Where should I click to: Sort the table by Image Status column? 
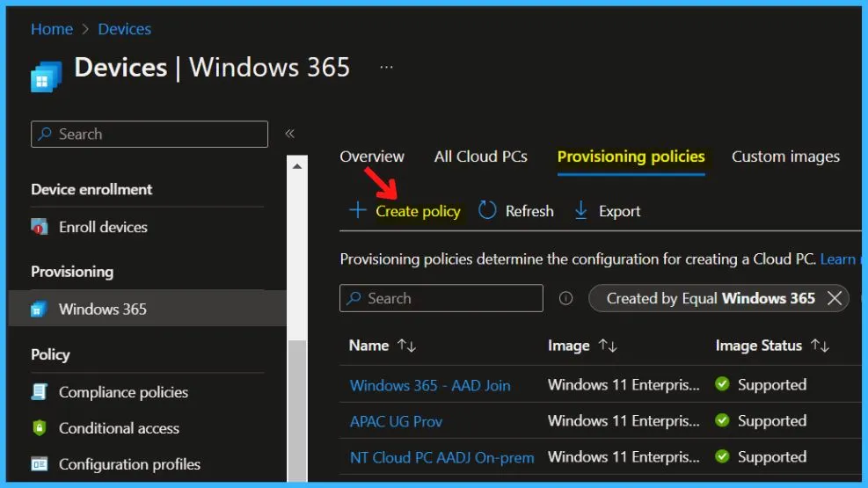(772, 346)
